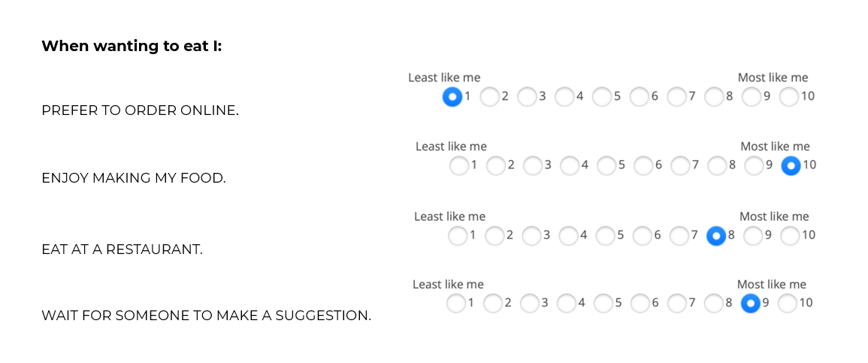Set 'Prefer to order online' to 7
This screenshot has height=363, width=868.
pyautogui.click(x=676, y=97)
